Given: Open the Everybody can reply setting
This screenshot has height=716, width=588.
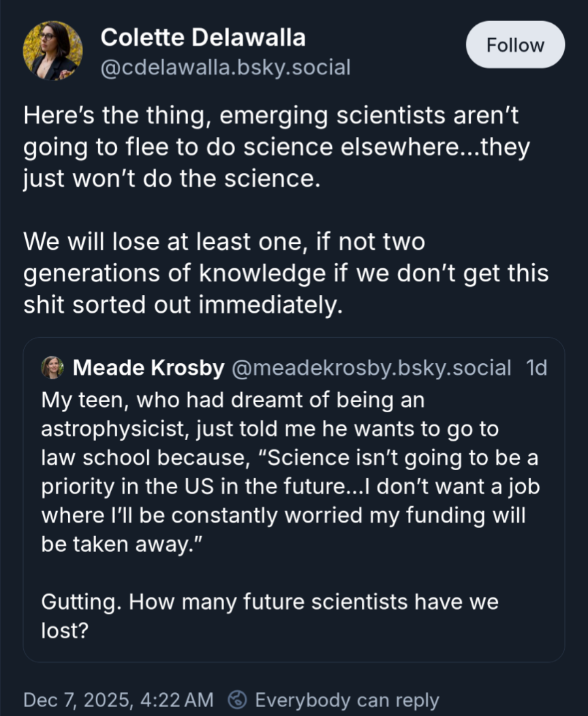Looking at the screenshot, I should (347, 700).
